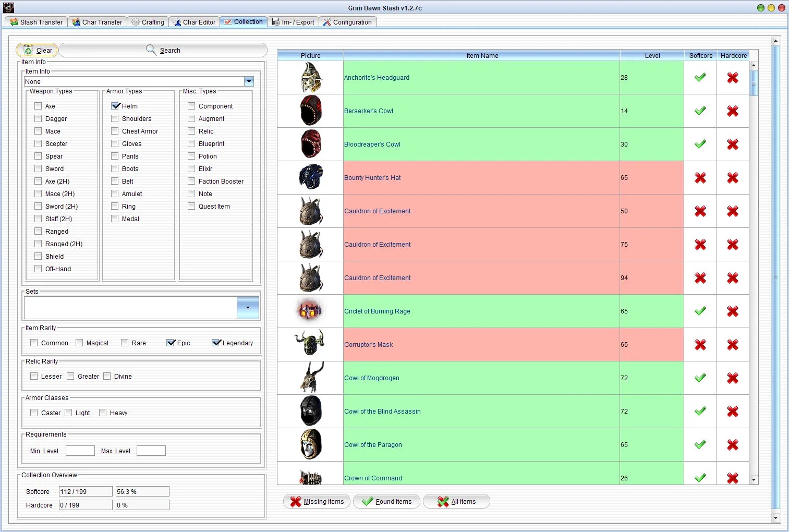Toggle the Legendary rarity checkbox
789x532 pixels.
tap(216, 343)
